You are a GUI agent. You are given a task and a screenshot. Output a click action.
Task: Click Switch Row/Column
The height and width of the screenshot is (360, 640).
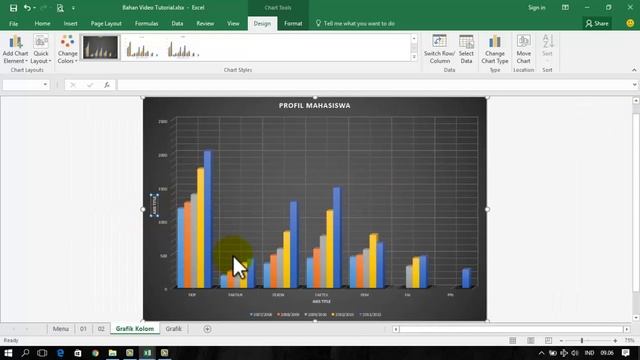coord(439,49)
